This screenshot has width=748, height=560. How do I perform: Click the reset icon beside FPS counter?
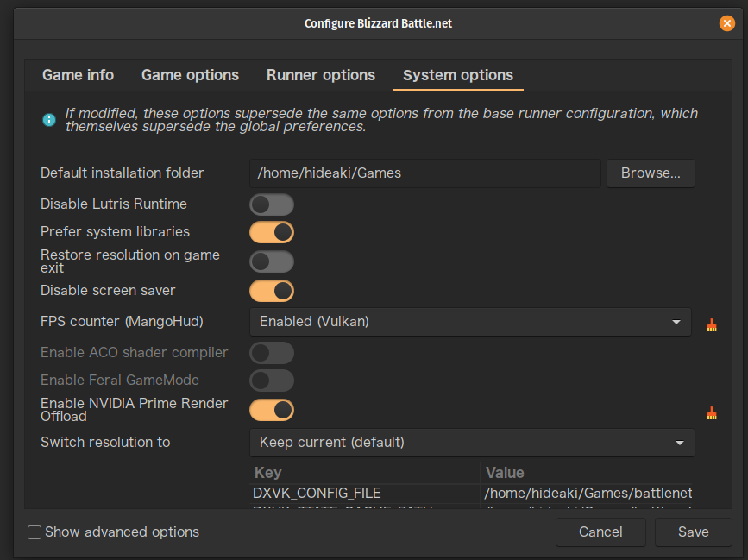click(x=712, y=325)
